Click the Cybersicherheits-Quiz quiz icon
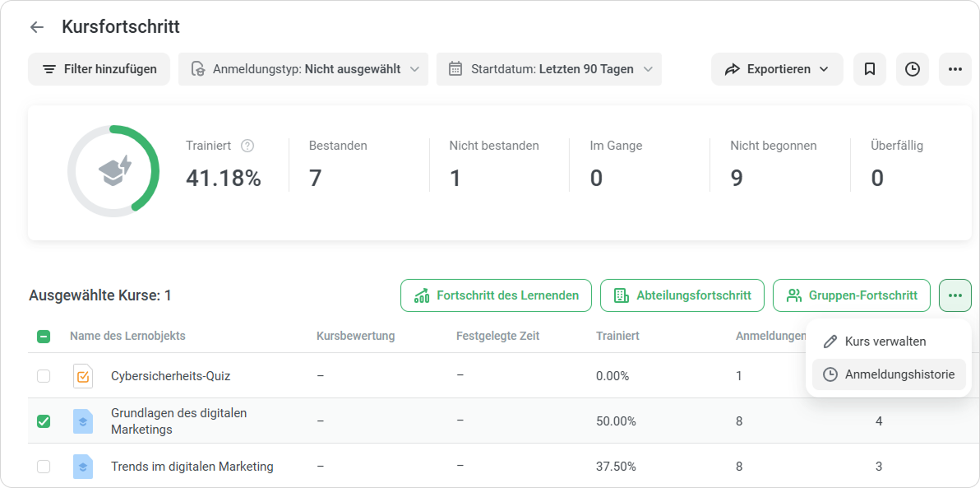 click(x=83, y=376)
